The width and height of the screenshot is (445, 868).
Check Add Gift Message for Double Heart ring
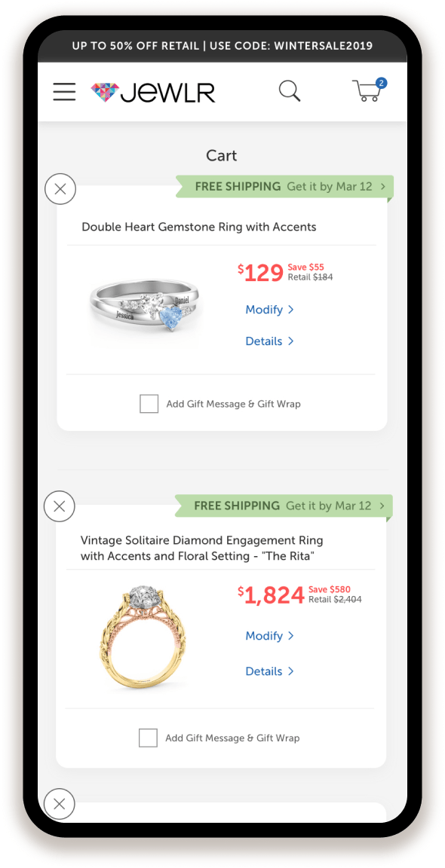149,404
